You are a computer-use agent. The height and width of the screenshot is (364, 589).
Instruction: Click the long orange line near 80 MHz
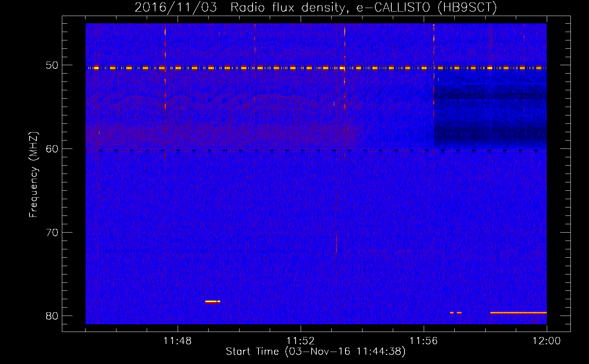[518, 312]
